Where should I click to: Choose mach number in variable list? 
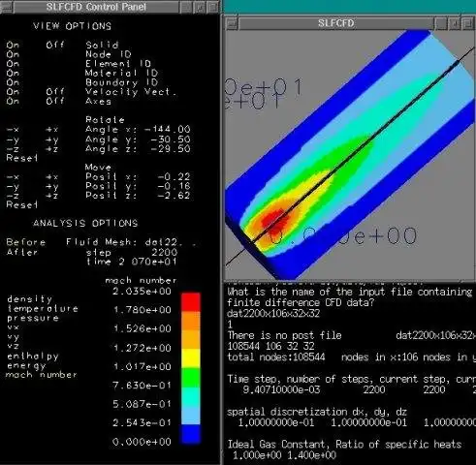pos(42,375)
